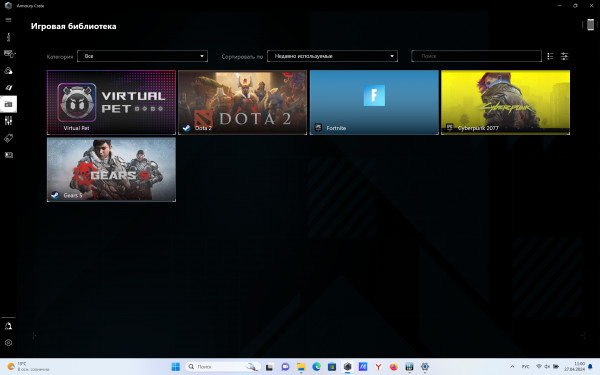This screenshot has height=375, width=600.
Task: Launch Firefox from the taskbar
Action: click(x=394, y=367)
